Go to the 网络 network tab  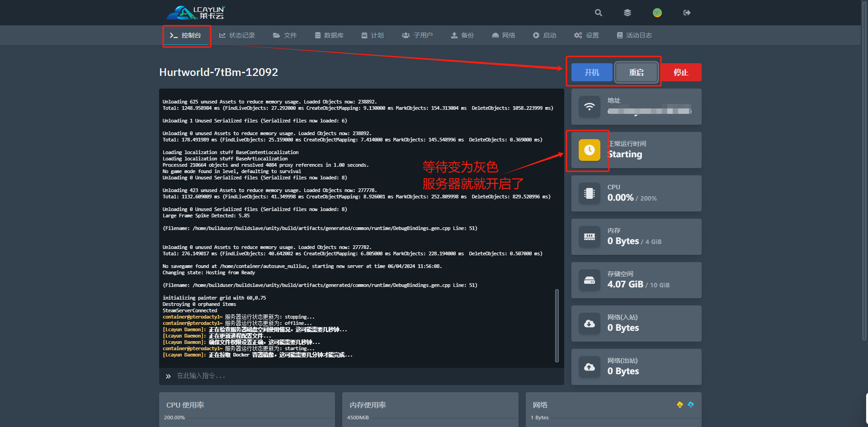point(504,35)
